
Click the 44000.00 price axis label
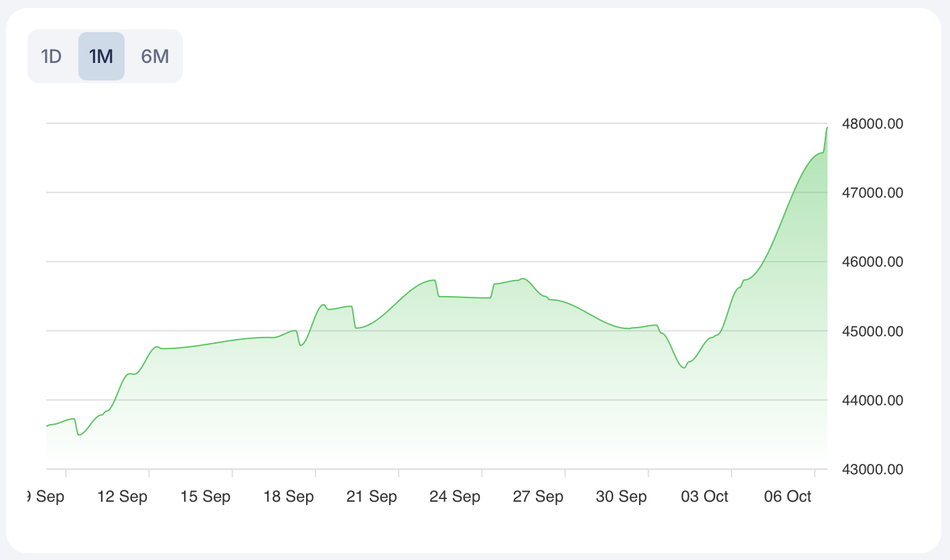coord(873,401)
